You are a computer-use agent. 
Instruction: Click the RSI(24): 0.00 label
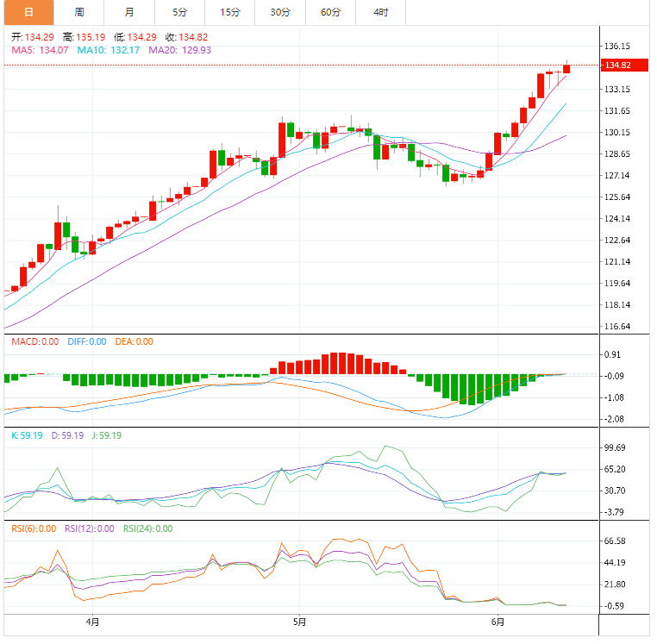tap(147, 529)
